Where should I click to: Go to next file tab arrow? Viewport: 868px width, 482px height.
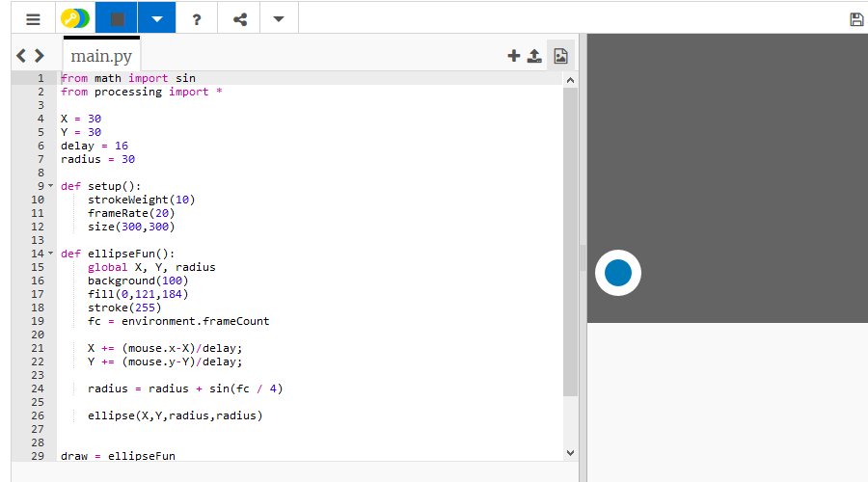tap(40, 55)
